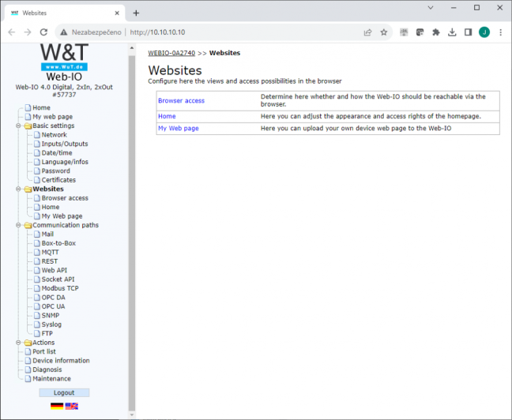Open Diagnosis page
This screenshot has width=512, height=420.
[47, 369]
